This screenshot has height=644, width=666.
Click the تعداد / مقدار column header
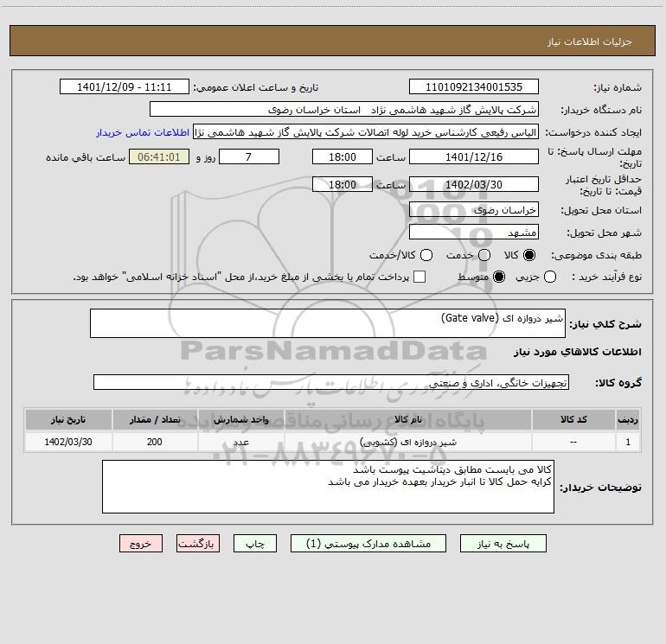point(155,419)
